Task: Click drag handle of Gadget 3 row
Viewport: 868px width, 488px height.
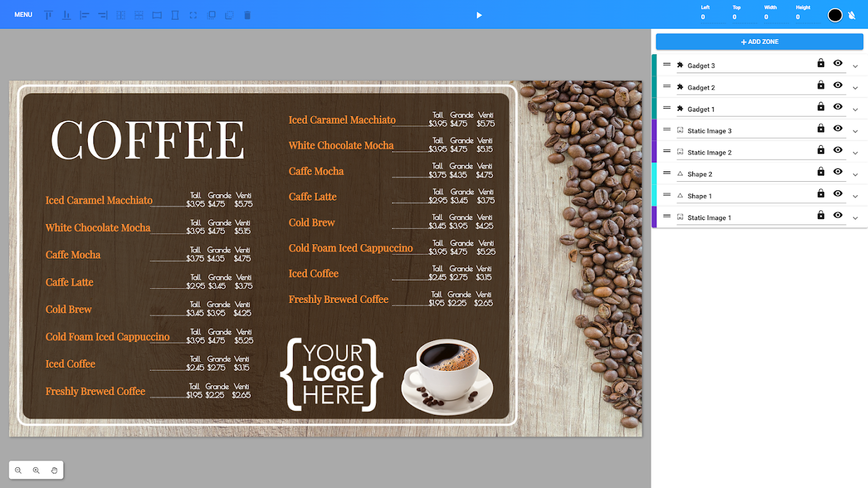Action: [667, 64]
